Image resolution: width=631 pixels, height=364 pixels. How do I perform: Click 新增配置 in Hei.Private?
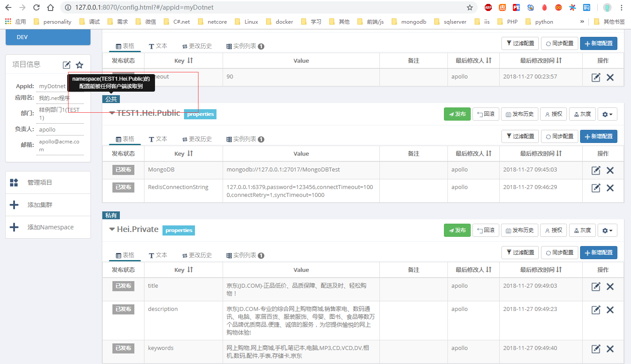599,253
